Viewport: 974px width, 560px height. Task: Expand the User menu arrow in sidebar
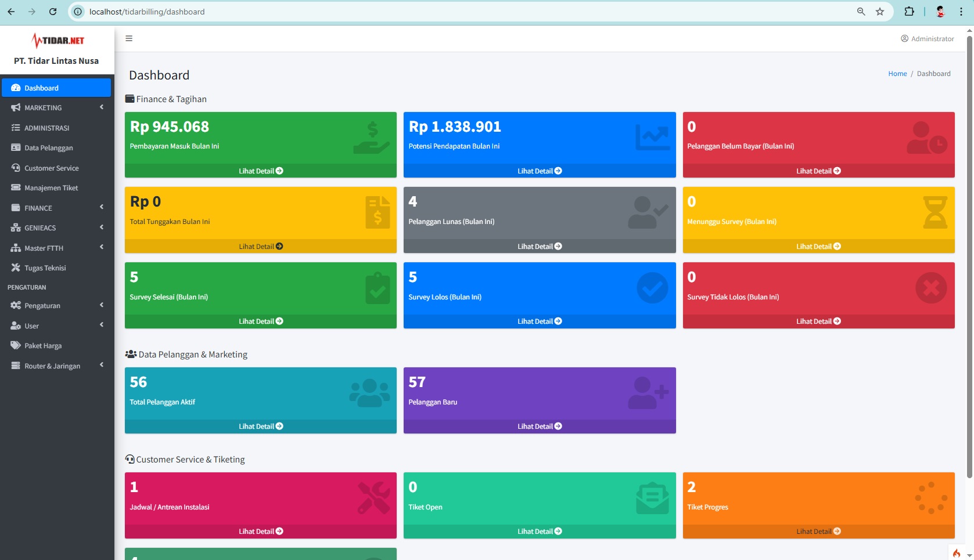click(x=102, y=325)
